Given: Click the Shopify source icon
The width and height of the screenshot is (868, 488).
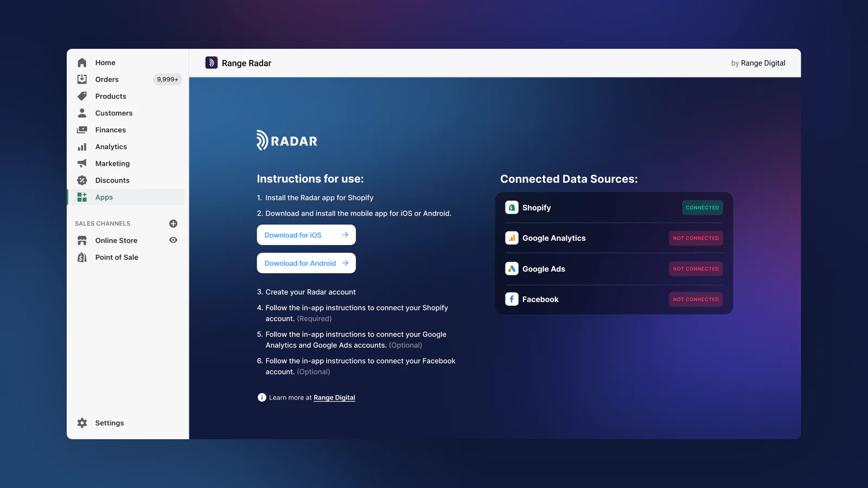Looking at the screenshot, I should (512, 208).
